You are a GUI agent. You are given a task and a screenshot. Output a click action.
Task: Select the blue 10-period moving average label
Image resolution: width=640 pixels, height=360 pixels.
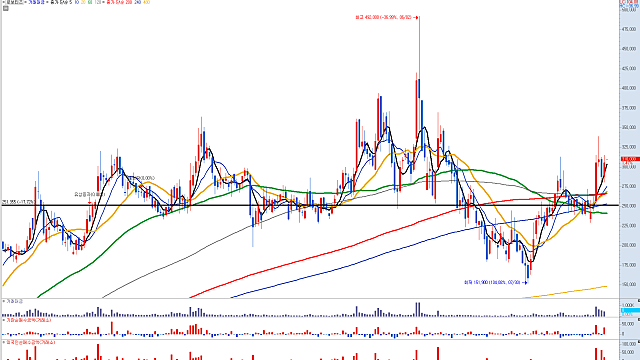click(77, 2)
